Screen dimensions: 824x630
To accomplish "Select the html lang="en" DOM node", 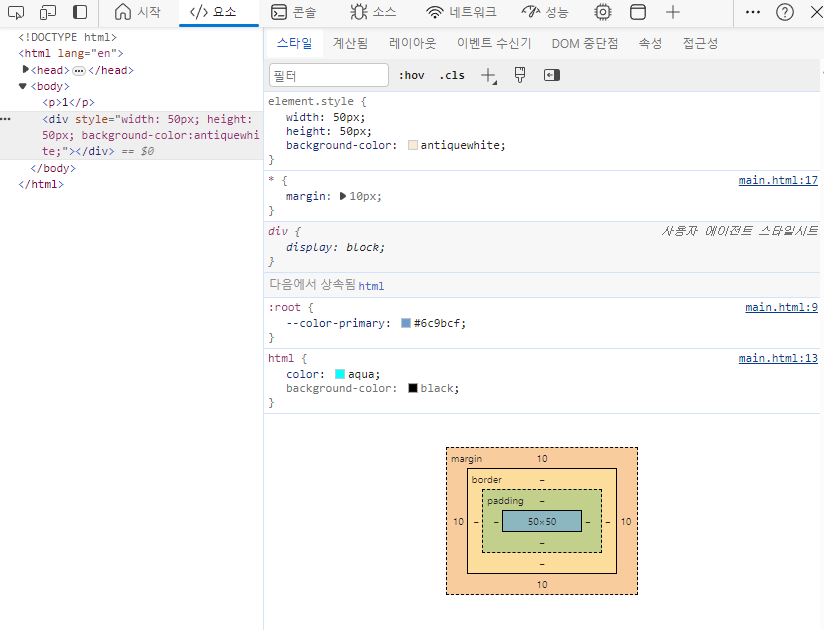I will pyautogui.click(x=71, y=53).
